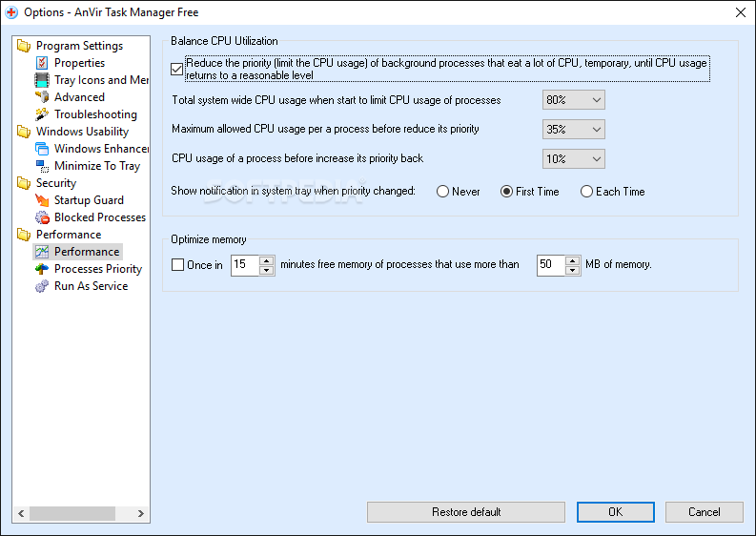Screen dimensions: 756x536
Task: Go to Troubleshooting settings
Action: coord(95,114)
